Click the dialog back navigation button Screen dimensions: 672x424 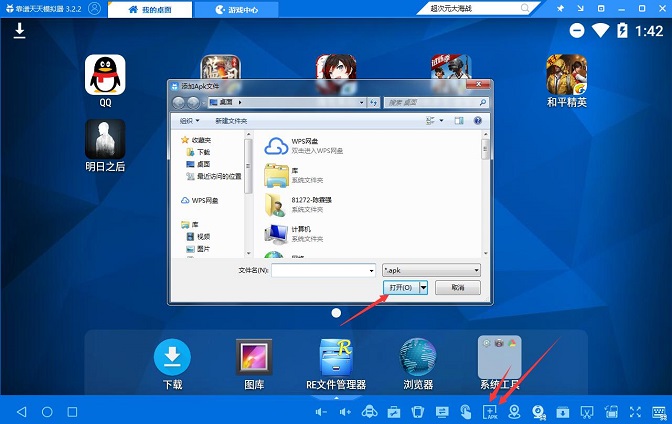[x=179, y=102]
